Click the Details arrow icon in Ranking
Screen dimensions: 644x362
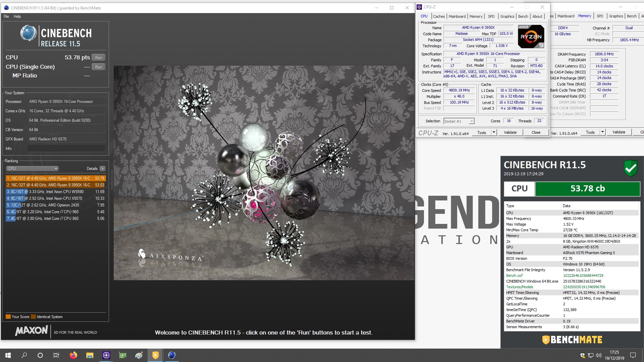(x=103, y=169)
